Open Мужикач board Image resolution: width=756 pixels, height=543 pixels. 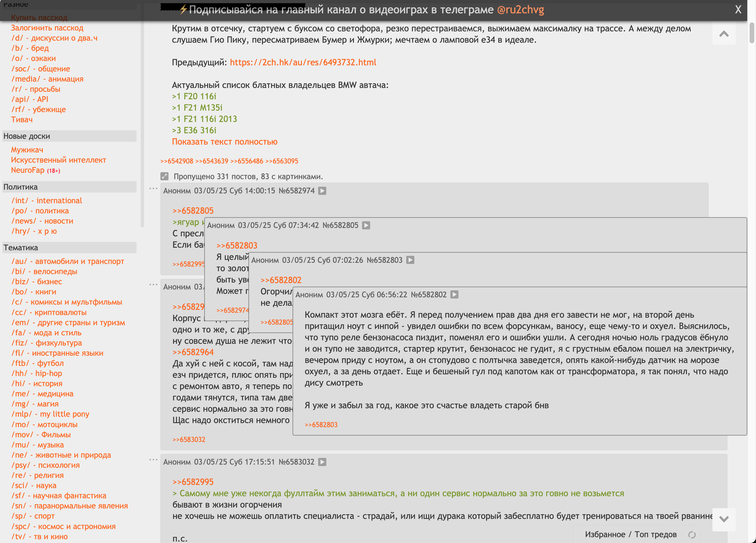coord(27,150)
